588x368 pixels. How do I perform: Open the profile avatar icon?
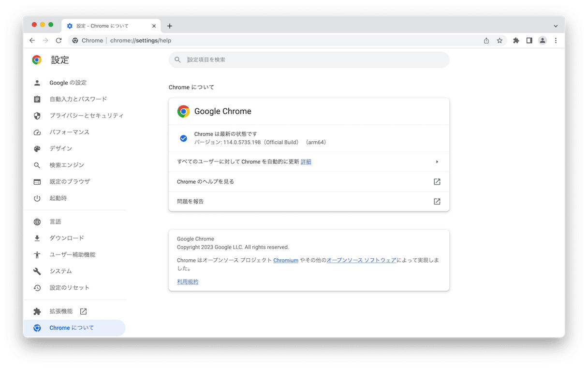(543, 41)
